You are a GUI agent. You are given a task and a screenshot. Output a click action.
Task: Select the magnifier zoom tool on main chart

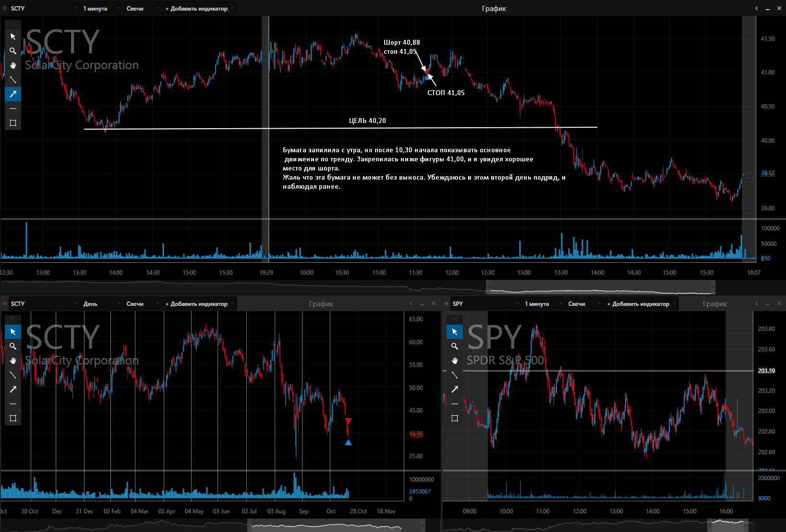click(13, 51)
